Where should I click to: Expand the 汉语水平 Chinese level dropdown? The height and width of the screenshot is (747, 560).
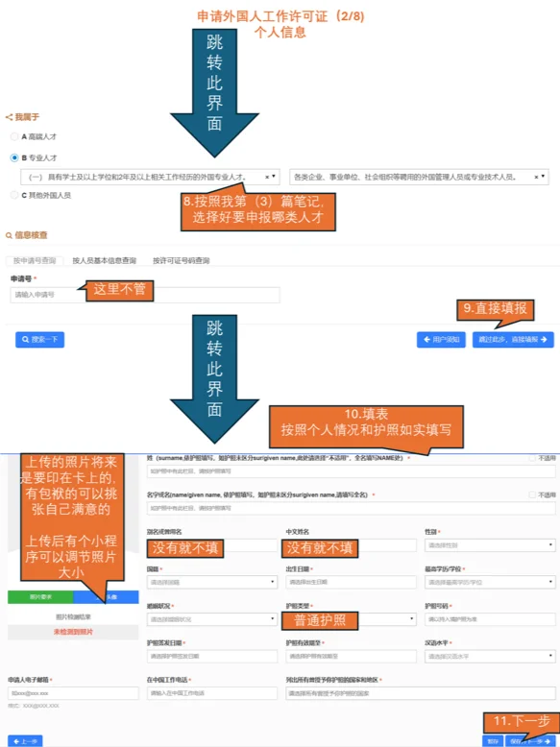(x=490, y=657)
